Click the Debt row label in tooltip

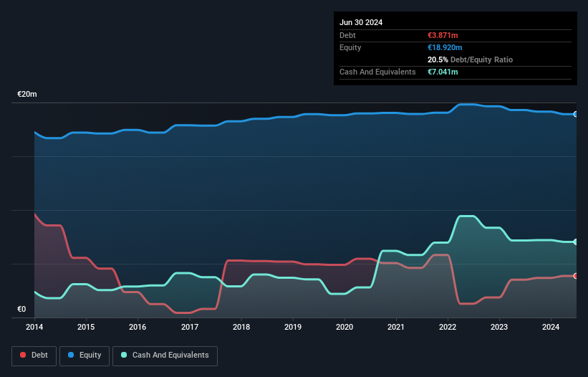point(347,35)
